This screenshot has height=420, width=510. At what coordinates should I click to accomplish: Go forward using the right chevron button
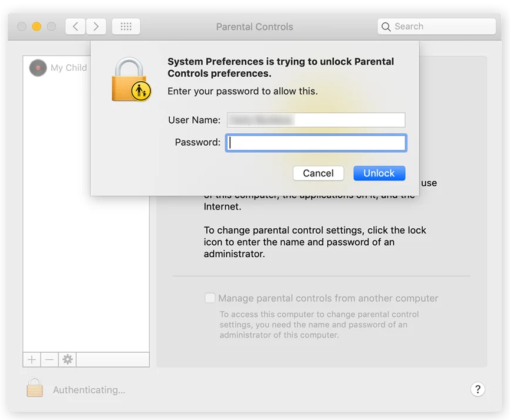(96, 27)
